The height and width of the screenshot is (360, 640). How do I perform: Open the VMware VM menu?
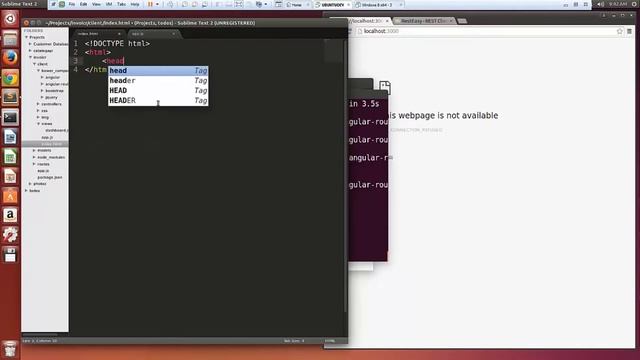[x=109, y=4]
